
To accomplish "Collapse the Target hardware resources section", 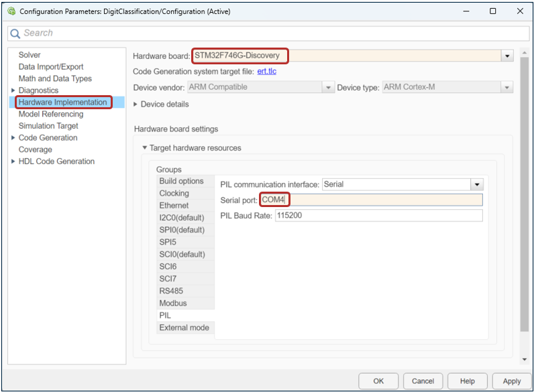I will pos(143,148).
